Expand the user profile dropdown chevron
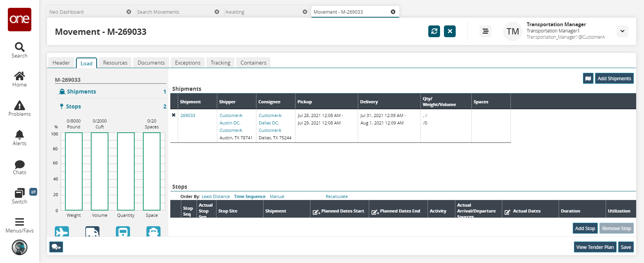644x263 pixels. pos(622,31)
